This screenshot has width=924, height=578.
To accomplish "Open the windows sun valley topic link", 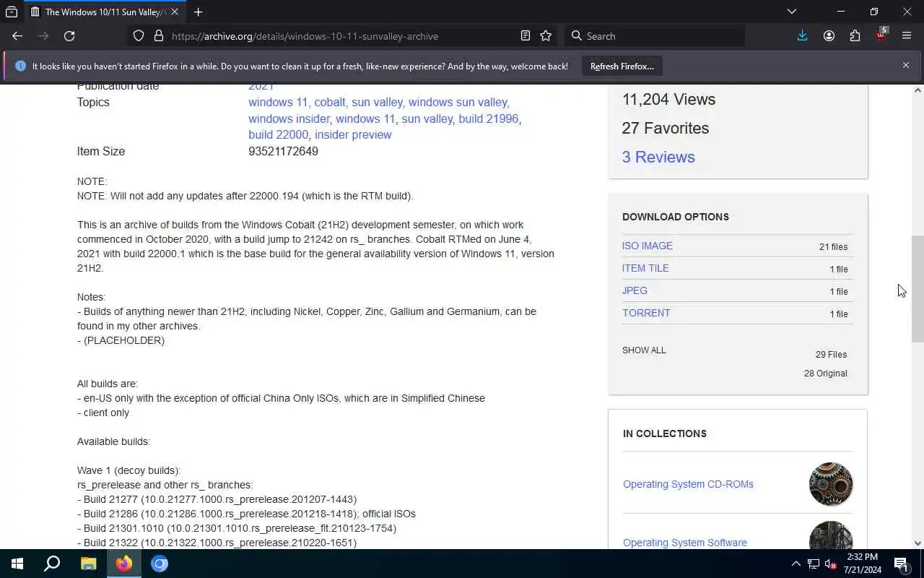I will [458, 102].
